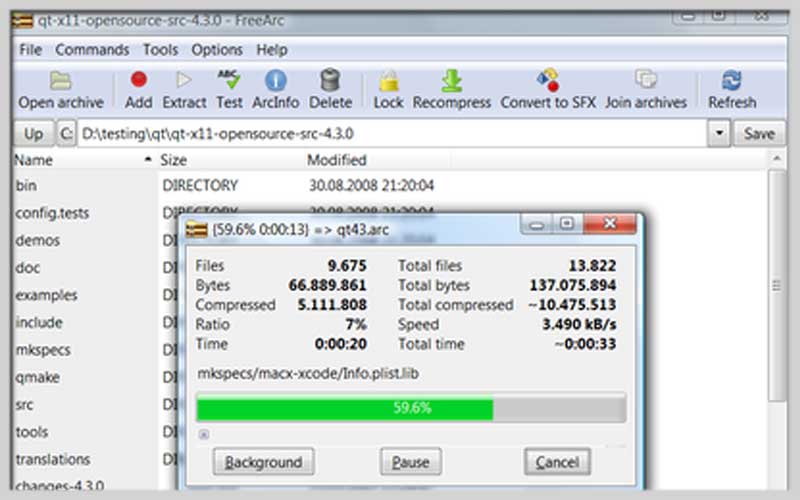Send compression to Background
Screen dimensions: 800x500
[x=263, y=462]
